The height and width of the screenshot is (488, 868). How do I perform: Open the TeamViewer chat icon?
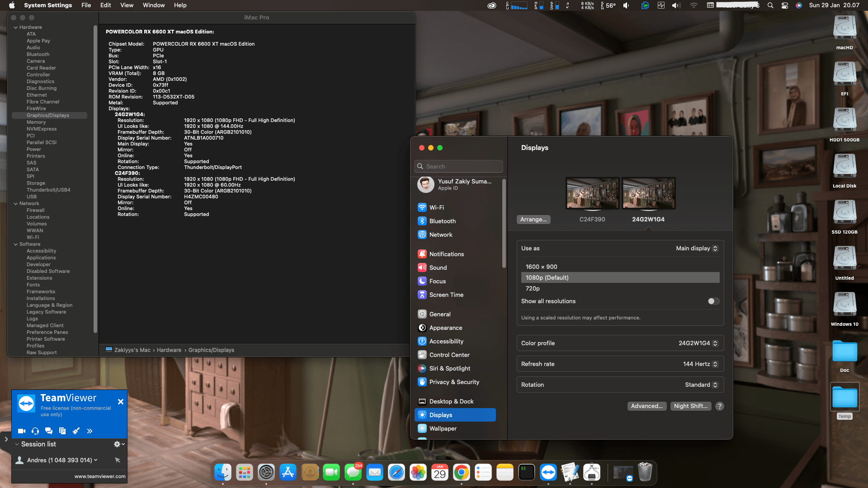49,431
